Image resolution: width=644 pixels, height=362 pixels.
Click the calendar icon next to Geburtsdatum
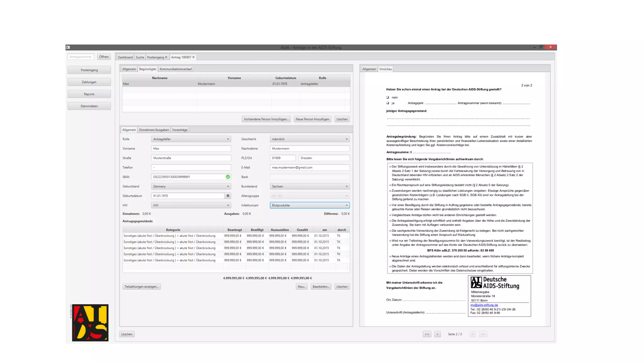pos(228,196)
